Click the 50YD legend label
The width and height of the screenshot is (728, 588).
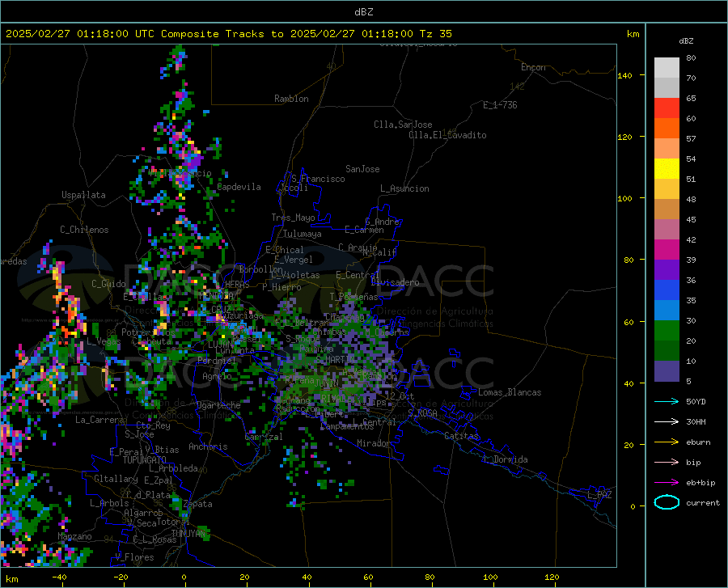(x=696, y=401)
